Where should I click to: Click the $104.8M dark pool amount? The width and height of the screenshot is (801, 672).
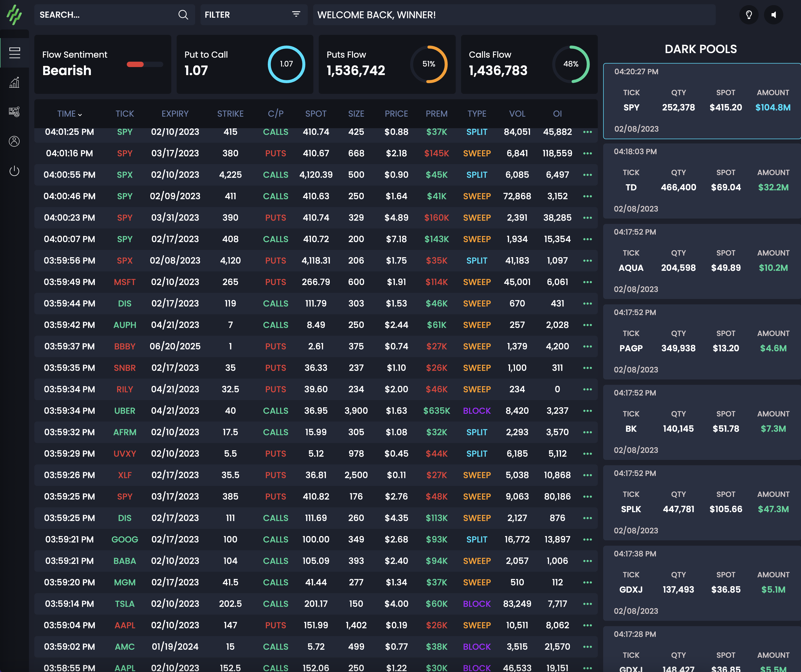tap(773, 108)
